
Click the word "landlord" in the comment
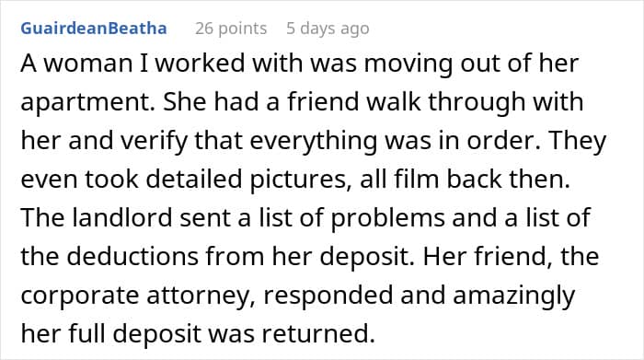[122, 217]
